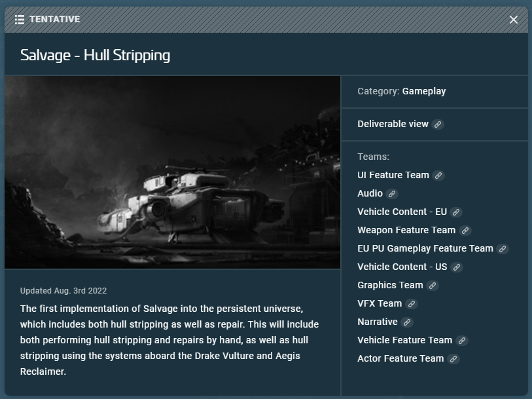Click link icon beside Vehicle Content - US
Viewport: 532px width, 399px height.
pyautogui.click(x=457, y=267)
